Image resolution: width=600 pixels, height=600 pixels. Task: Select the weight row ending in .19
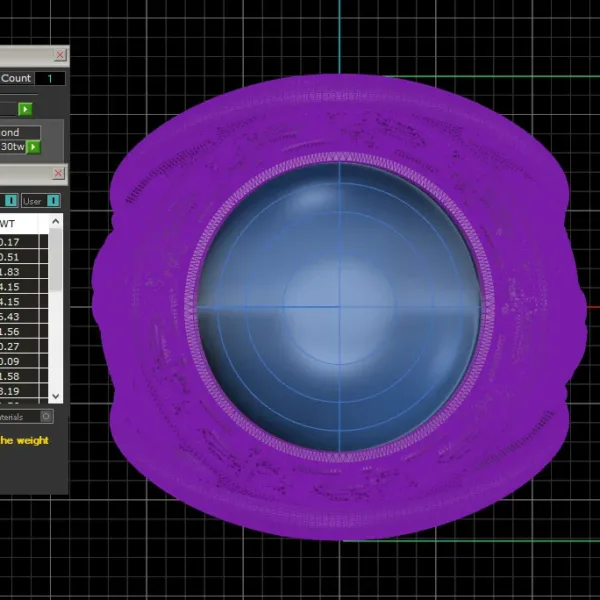[x=24, y=391]
